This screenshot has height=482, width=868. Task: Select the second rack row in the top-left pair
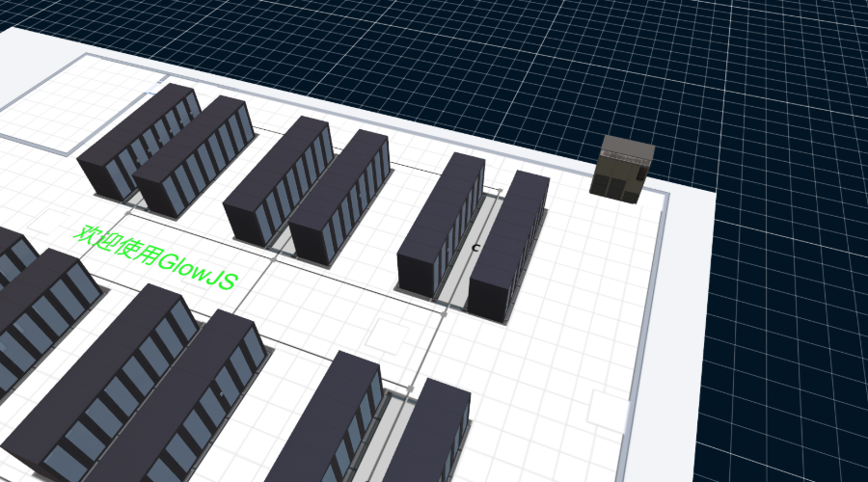[x=193, y=157]
